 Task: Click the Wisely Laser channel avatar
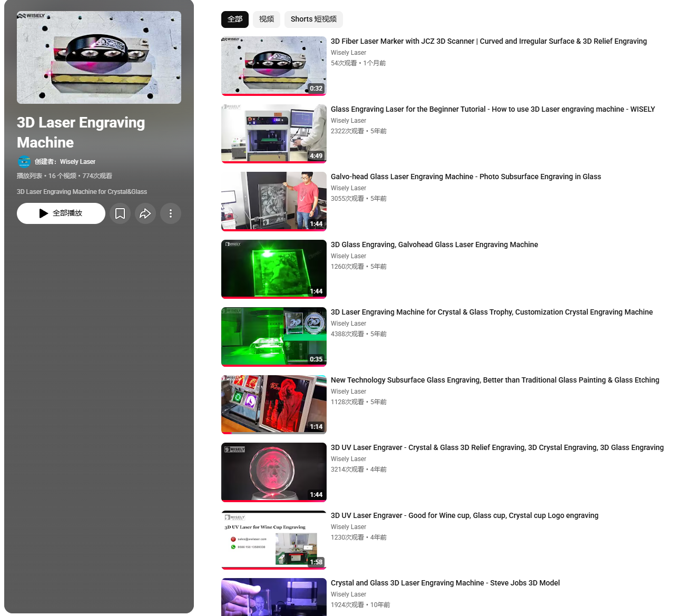tap(24, 162)
